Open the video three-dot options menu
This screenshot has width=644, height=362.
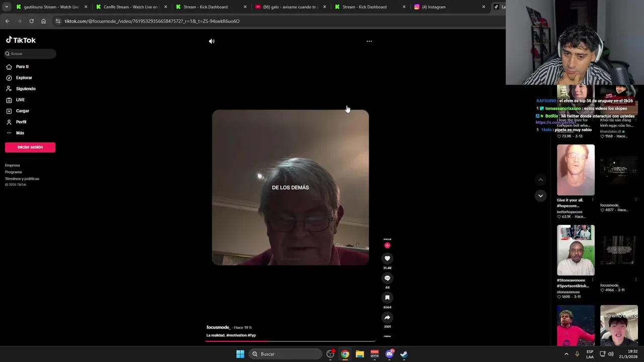coord(369,41)
